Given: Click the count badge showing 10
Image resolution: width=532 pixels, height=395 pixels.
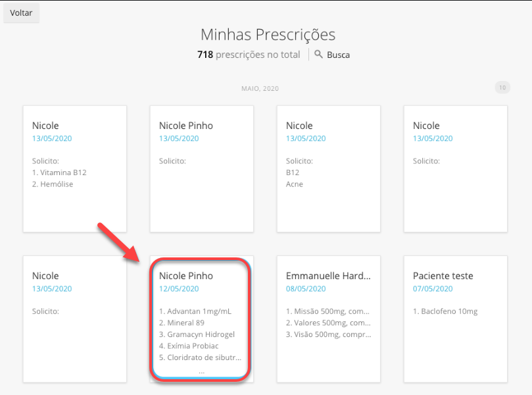Looking at the screenshot, I should pos(502,88).
